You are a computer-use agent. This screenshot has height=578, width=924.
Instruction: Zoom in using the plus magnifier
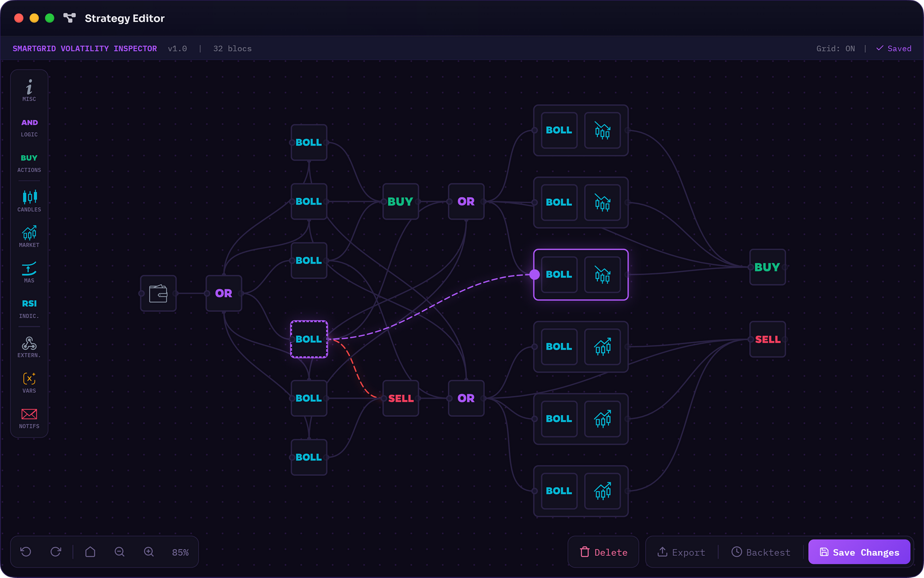click(x=149, y=552)
